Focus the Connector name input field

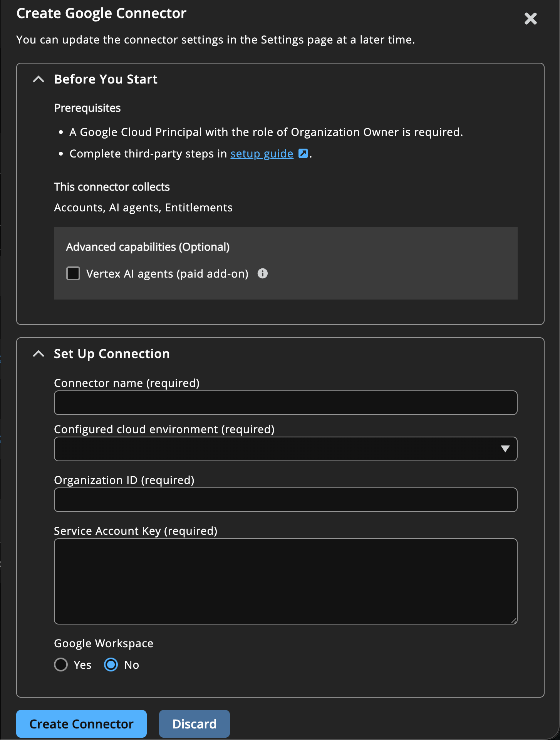click(285, 403)
